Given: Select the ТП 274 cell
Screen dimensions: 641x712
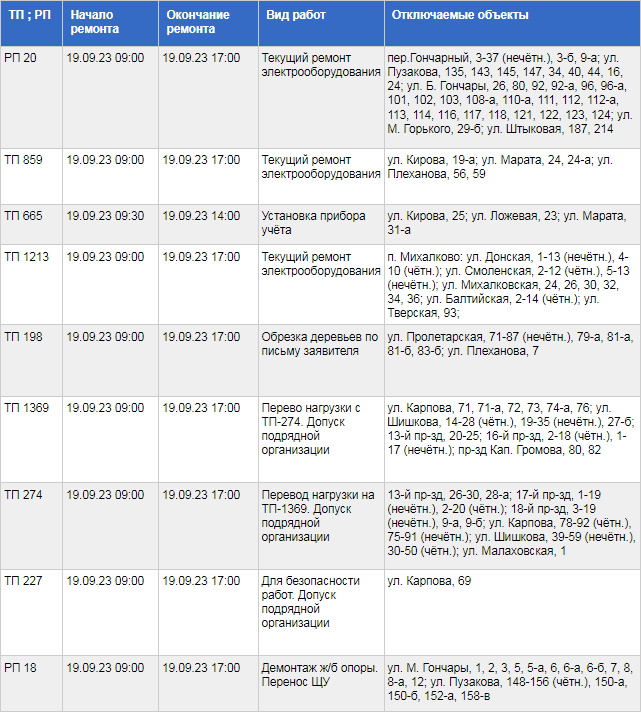Looking at the screenshot, I should tap(23, 495).
